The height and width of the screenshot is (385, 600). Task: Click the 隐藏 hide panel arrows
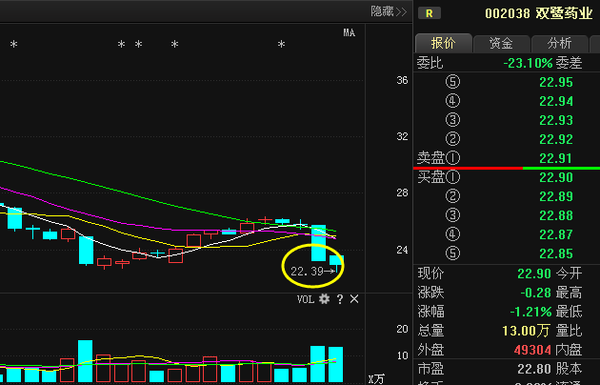click(x=388, y=11)
